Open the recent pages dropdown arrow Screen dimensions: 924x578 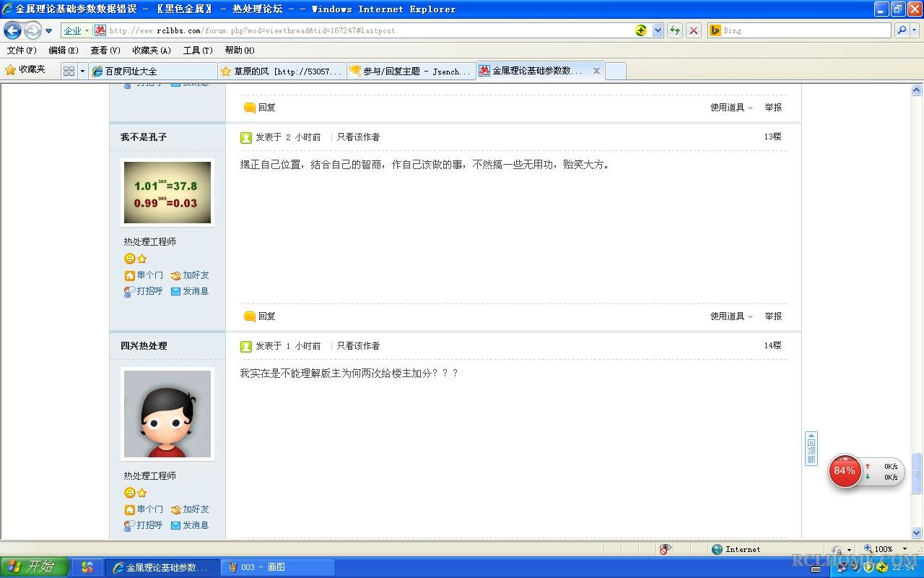[48, 31]
